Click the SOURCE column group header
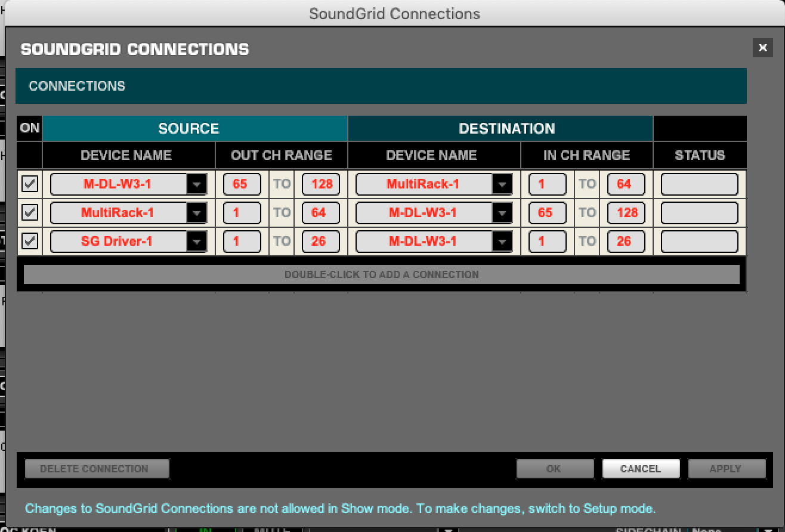 pyautogui.click(x=194, y=128)
